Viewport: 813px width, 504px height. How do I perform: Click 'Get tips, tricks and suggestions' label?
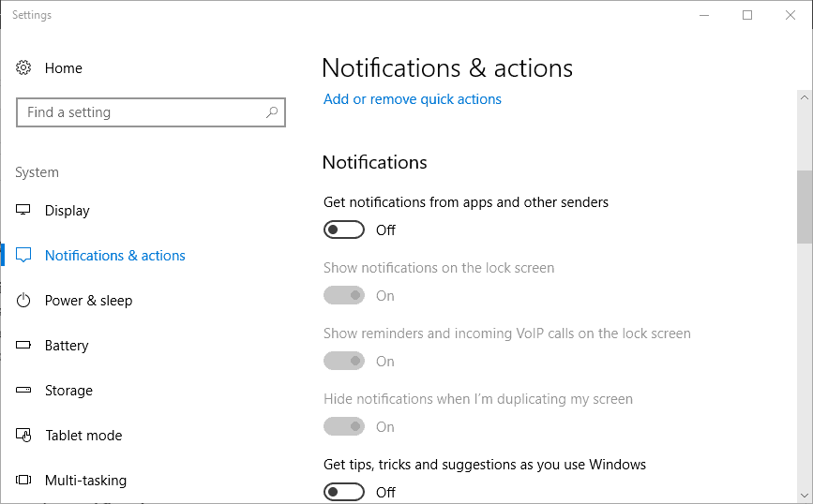pos(484,465)
